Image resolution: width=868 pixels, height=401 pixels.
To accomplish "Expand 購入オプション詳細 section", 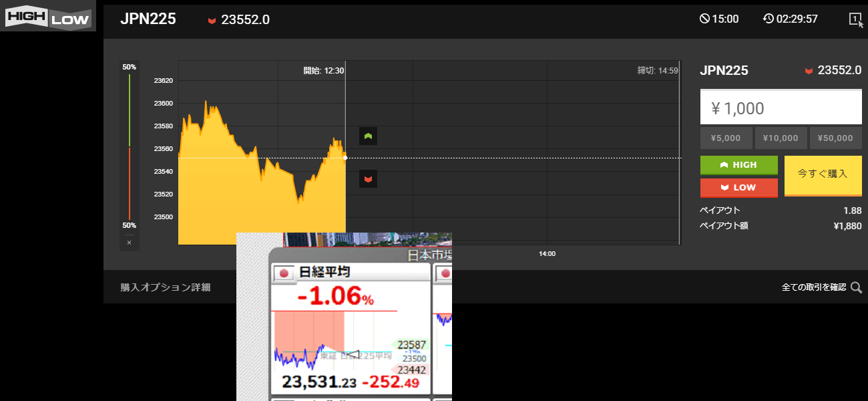I will (x=166, y=287).
